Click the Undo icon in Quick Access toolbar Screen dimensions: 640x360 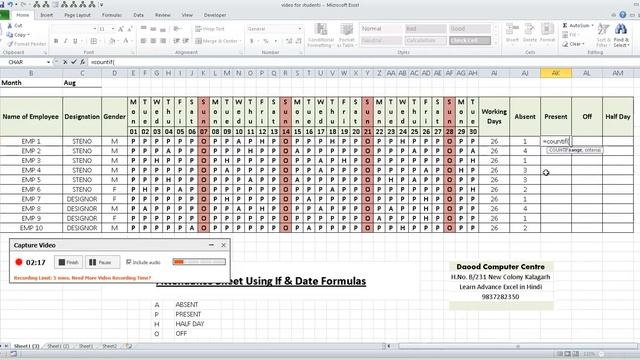9,4
